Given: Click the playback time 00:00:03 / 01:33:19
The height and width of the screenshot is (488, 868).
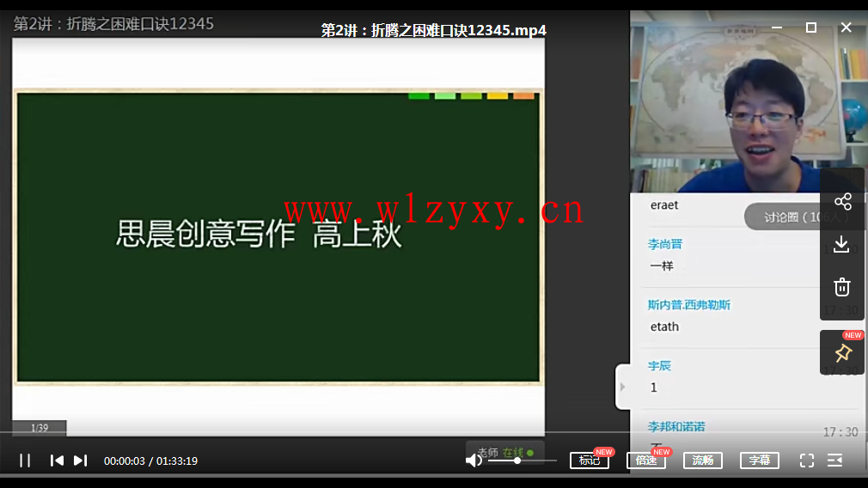Looking at the screenshot, I should pyautogui.click(x=150, y=461).
